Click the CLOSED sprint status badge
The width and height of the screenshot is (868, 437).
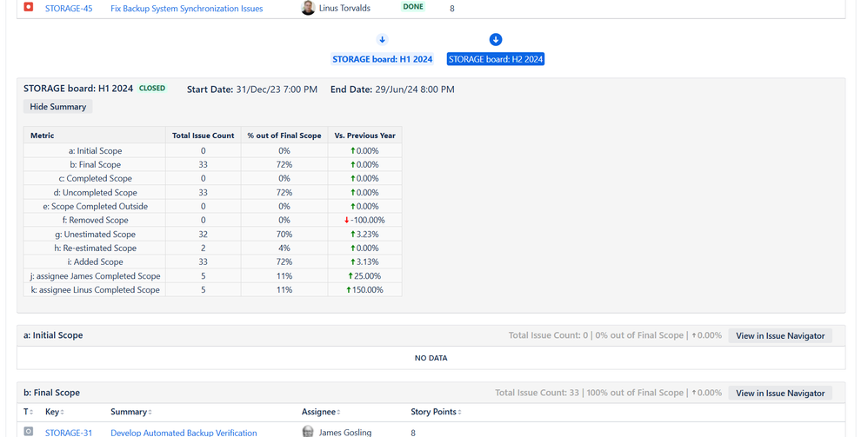tap(152, 89)
